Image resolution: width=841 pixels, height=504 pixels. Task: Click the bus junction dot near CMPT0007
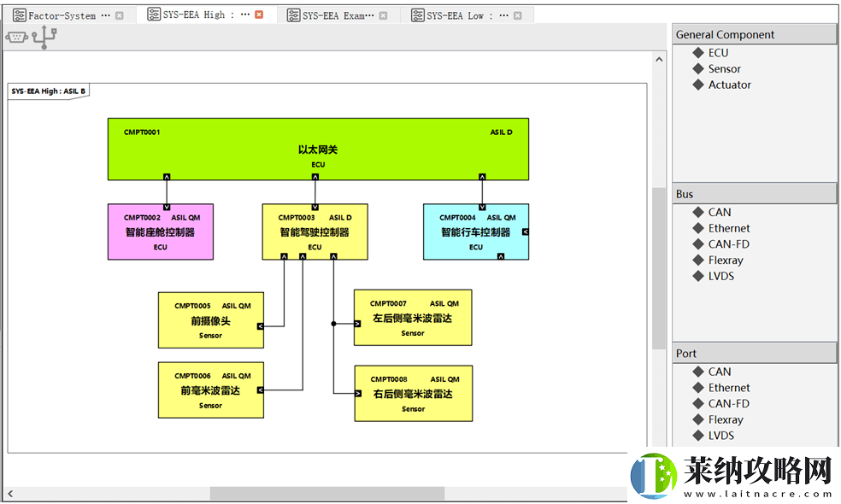[x=333, y=323]
